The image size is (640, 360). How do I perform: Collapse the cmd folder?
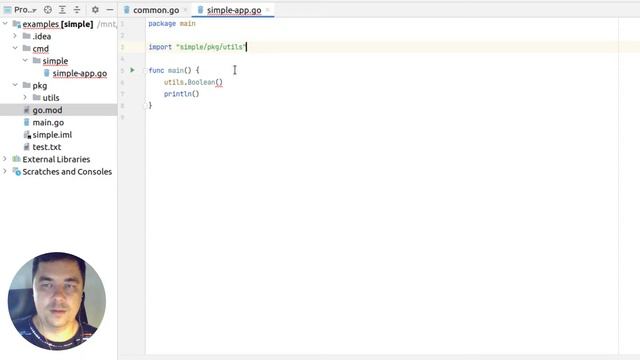15,49
